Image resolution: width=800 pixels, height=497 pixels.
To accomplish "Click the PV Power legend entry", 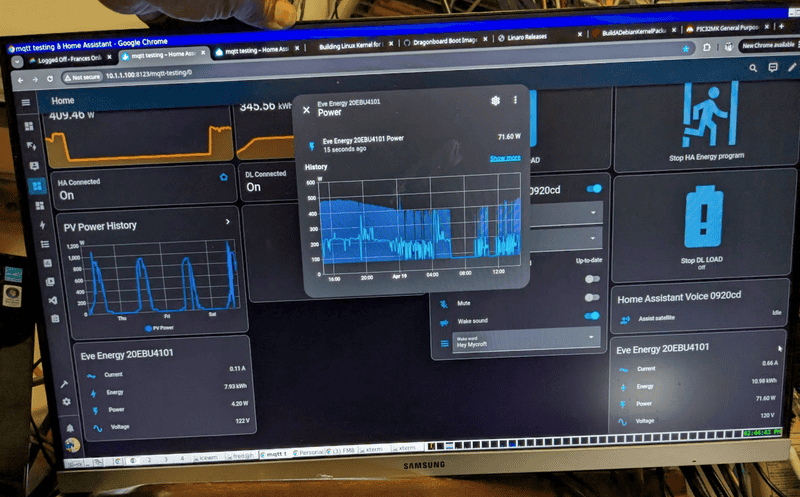I will click(159, 328).
